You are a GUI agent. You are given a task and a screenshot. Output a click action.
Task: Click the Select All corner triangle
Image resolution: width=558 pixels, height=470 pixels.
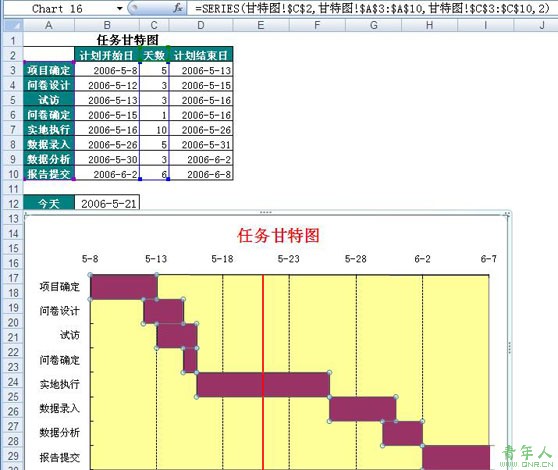[13, 25]
